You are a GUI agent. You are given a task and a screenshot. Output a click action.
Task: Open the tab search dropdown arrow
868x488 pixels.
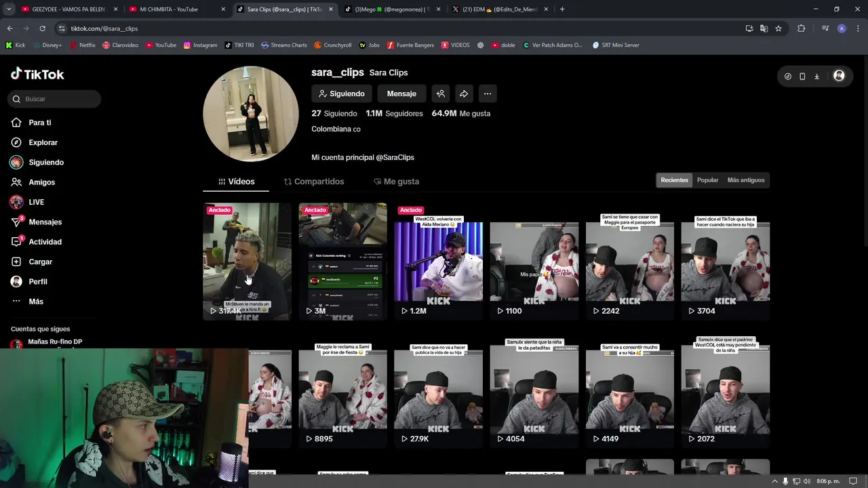8,9
